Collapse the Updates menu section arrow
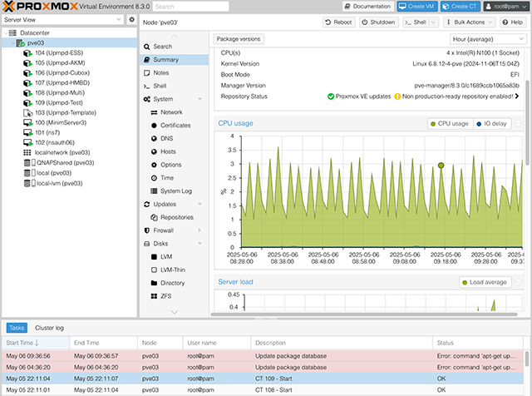This screenshot has width=532, height=396. coord(199,205)
